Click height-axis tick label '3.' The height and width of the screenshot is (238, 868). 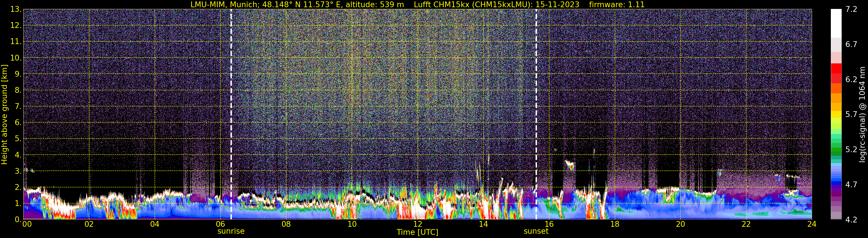click(x=18, y=171)
